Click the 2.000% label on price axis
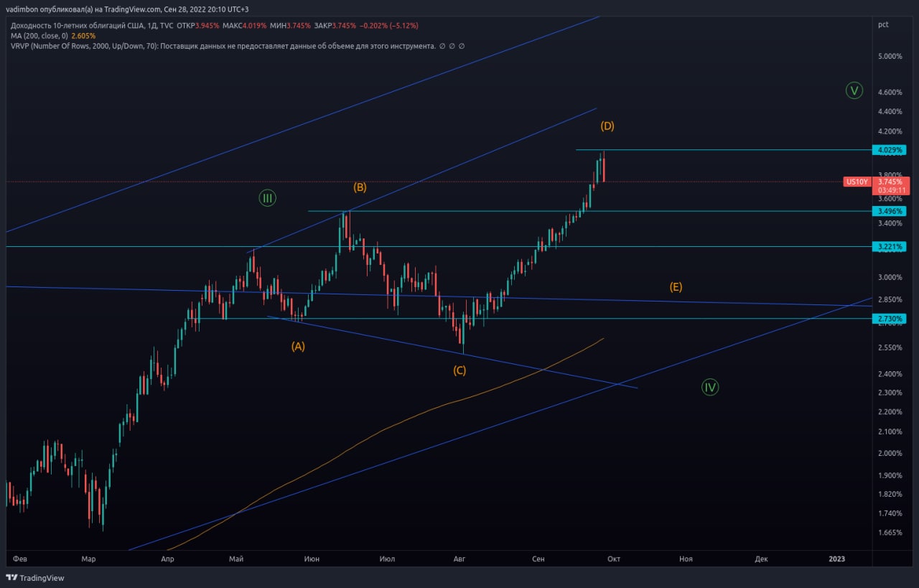This screenshot has height=588, width=919. 890,453
